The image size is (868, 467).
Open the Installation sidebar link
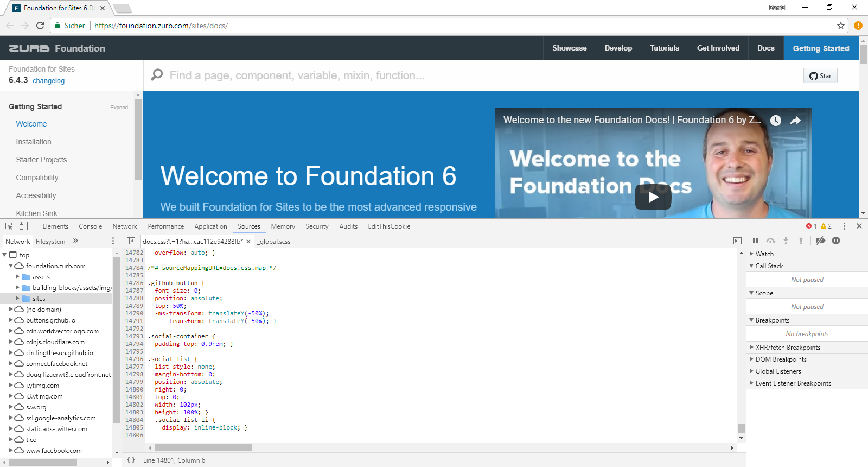pos(34,142)
